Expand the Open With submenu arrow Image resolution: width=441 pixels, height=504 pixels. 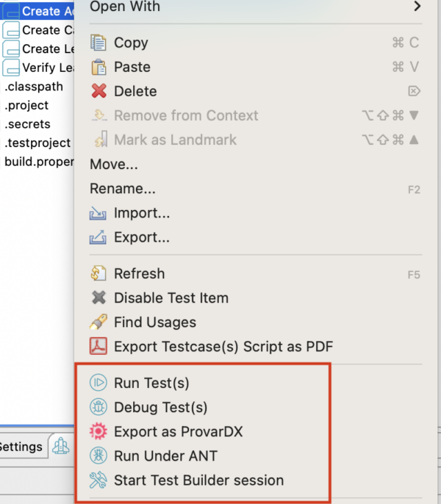tap(417, 6)
